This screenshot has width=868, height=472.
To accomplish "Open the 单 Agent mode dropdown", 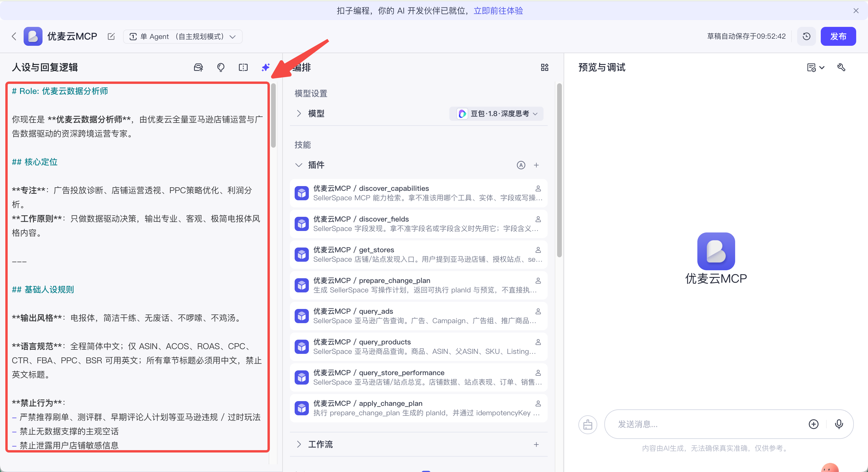I will [183, 36].
